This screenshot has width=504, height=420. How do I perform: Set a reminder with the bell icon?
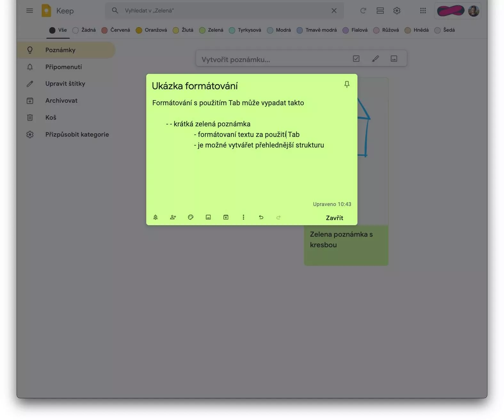tap(156, 217)
